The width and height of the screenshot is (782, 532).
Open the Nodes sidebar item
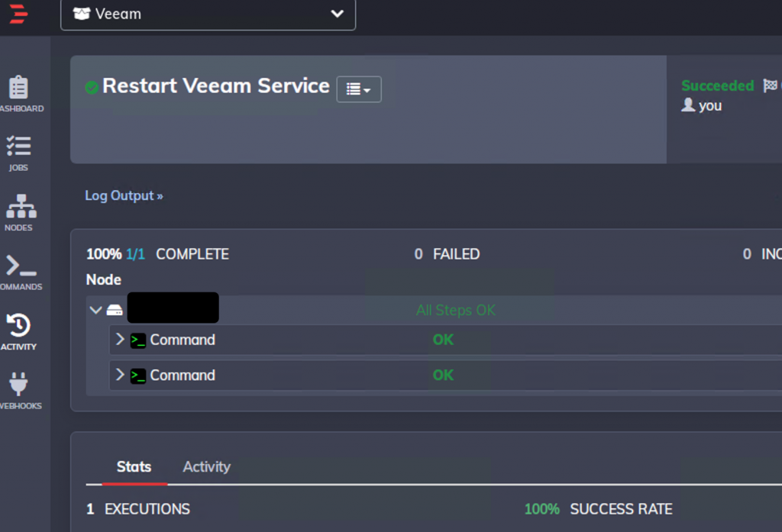pos(21,213)
